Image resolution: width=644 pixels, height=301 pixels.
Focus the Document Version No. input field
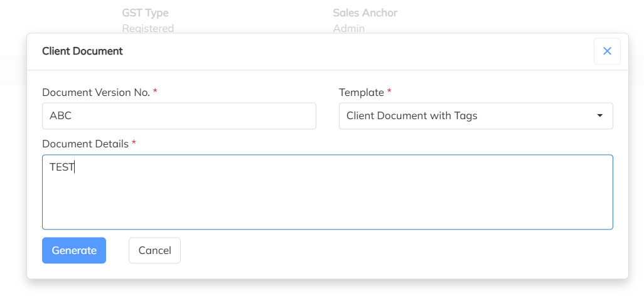[x=179, y=116]
